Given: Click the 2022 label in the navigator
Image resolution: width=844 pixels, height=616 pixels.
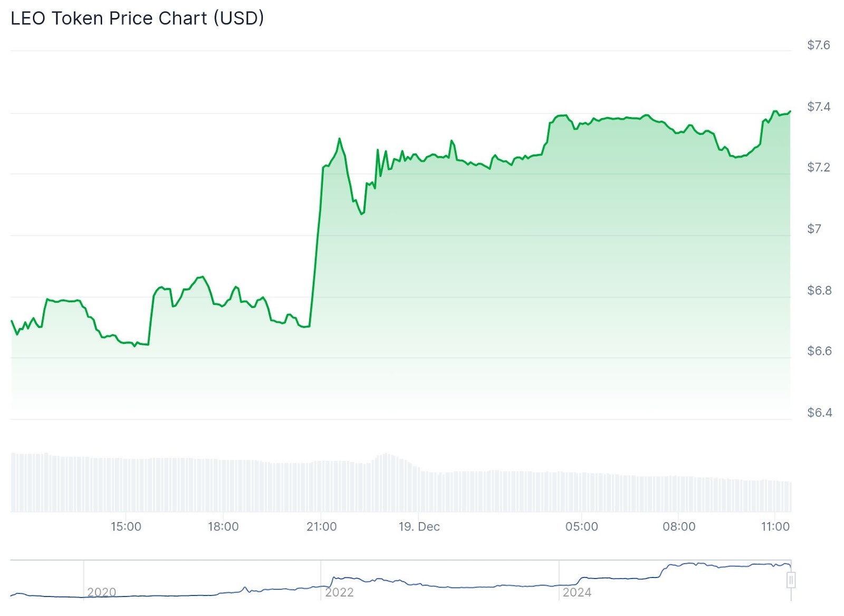Looking at the screenshot, I should pos(339,592).
